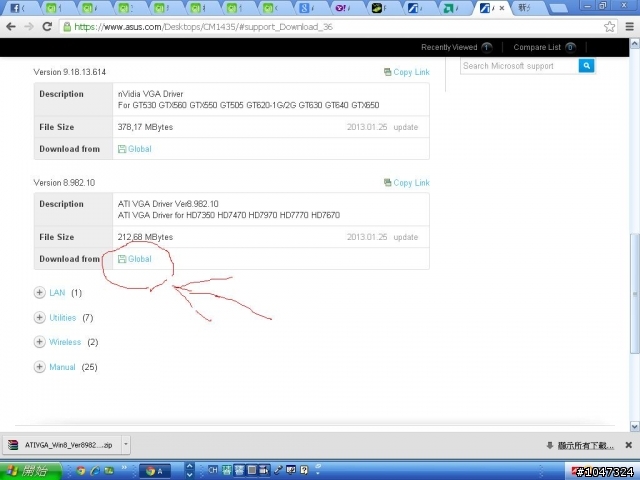Open the Manual category link
Screen dimensions: 640x480
pyautogui.click(x=62, y=367)
